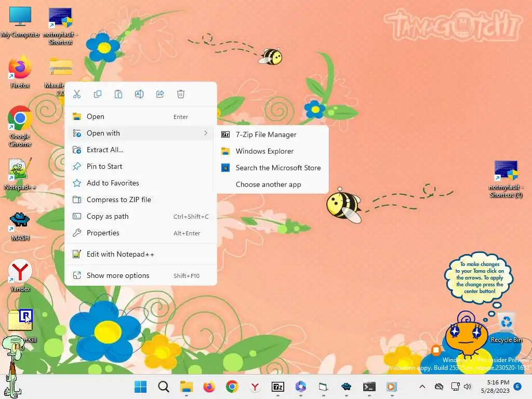
Task: Click the MASH hat taskbar icon
Action: (x=346, y=387)
